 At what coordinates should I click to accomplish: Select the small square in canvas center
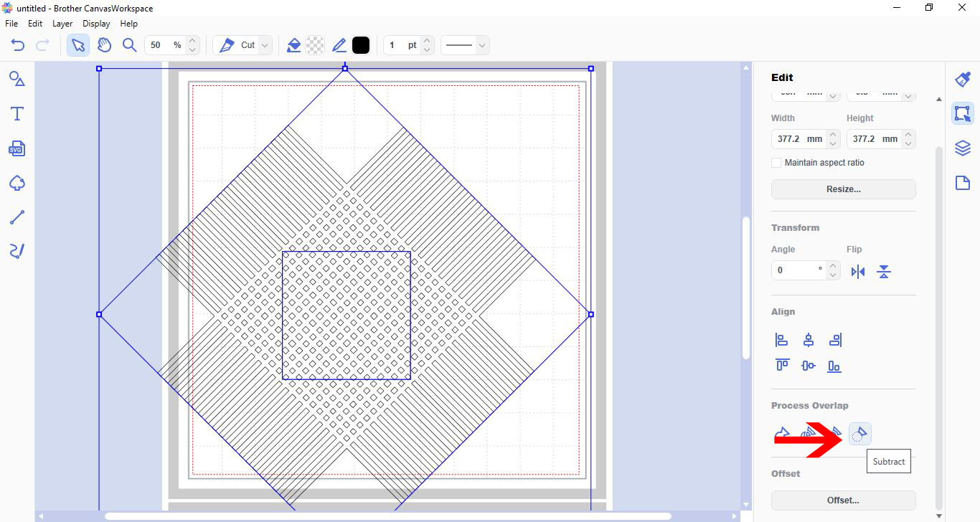click(x=347, y=315)
